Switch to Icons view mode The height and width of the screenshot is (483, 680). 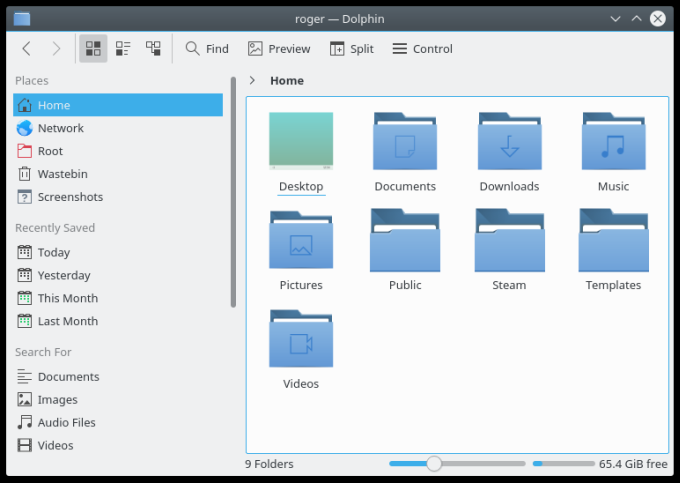coord(93,49)
